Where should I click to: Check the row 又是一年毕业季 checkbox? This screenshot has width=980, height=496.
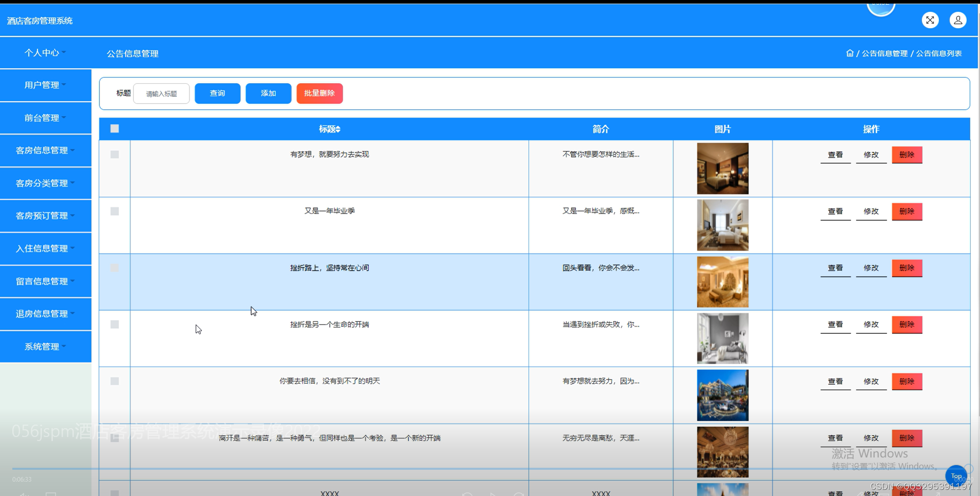coord(115,211)
